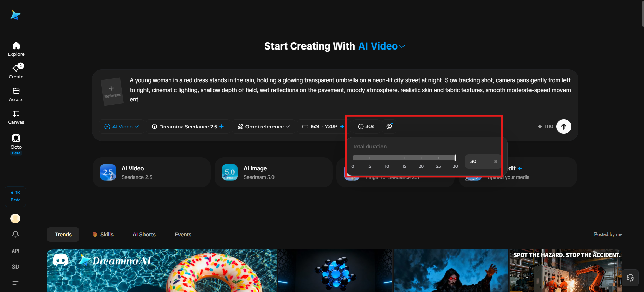Open the AI Video Seedance 2.5 card
644x292 pixels.
coord(152,172)
